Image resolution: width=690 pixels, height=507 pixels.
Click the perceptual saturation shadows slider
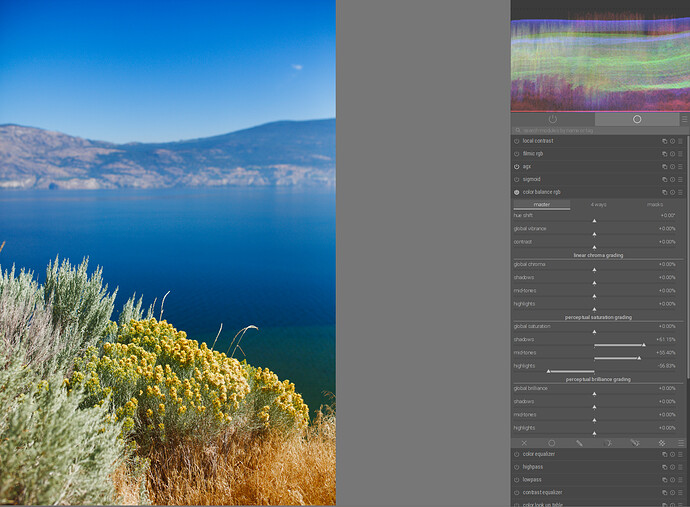594,341
